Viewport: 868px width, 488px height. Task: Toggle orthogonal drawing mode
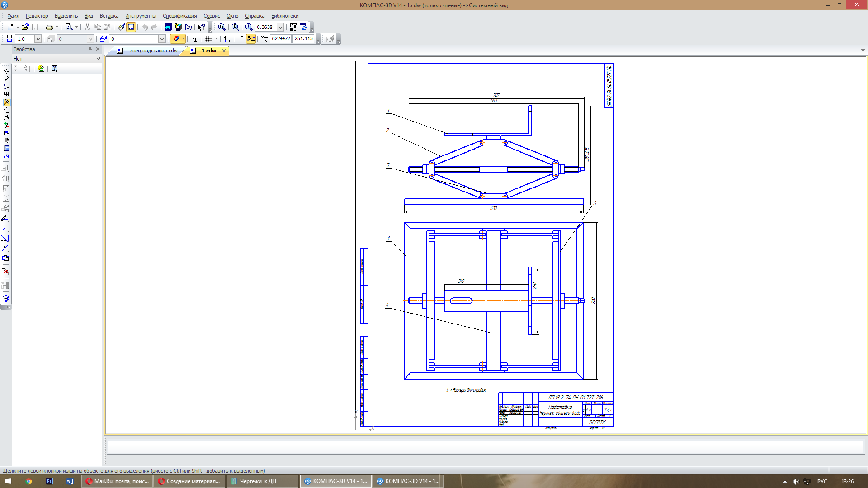click(241, 39)
